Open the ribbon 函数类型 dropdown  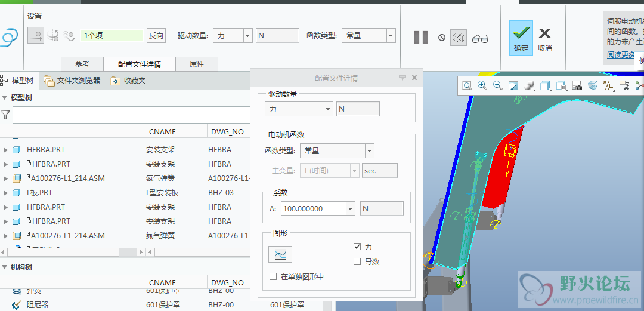click(391, 36)
